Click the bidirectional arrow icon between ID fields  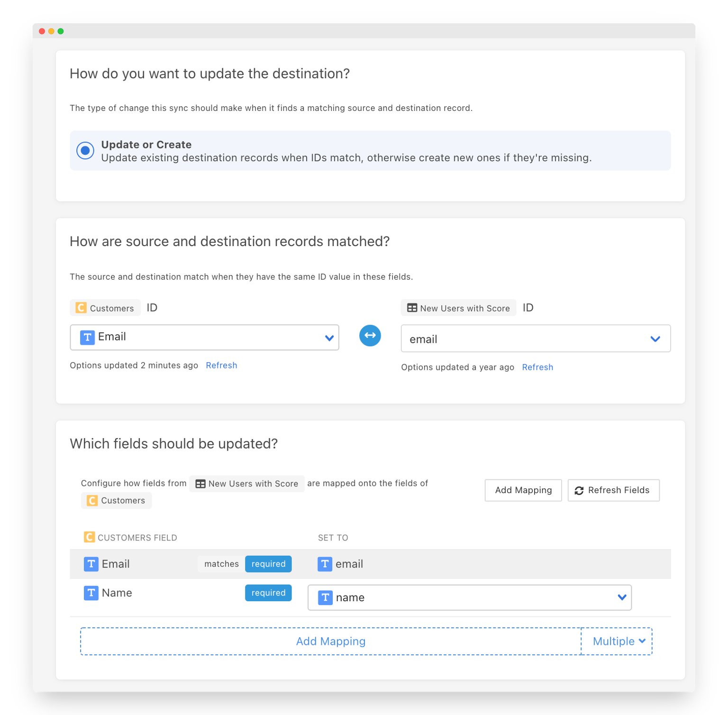[370, 336]
